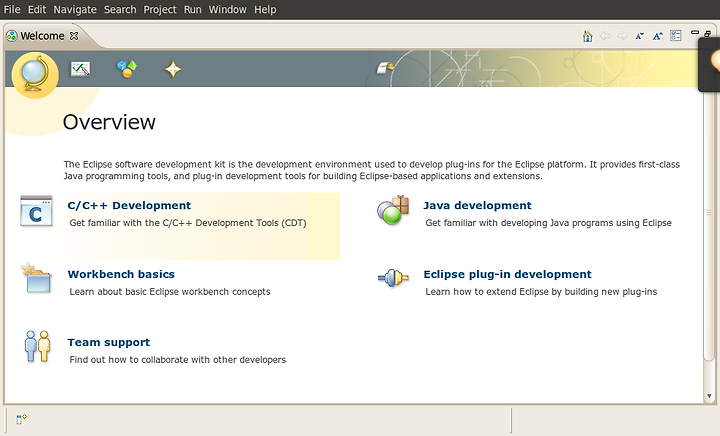Select the Welcome tab
Image resolution: width=720 pixels, height=436 pixels.
point(42,36)
